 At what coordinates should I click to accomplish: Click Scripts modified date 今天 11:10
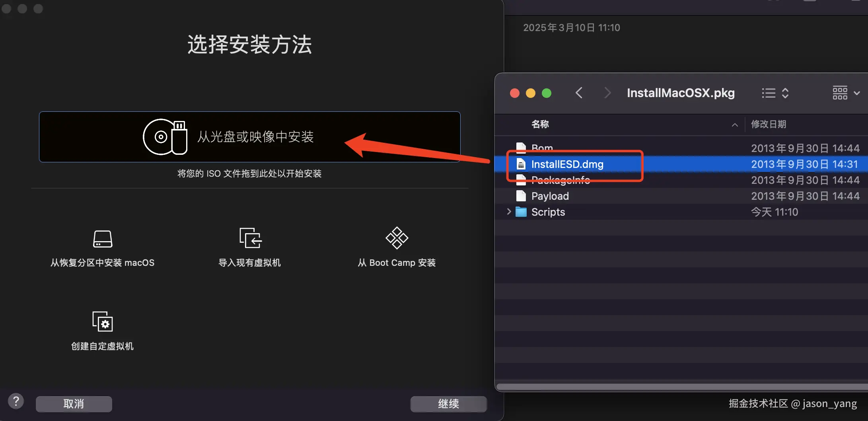(775, 212)
